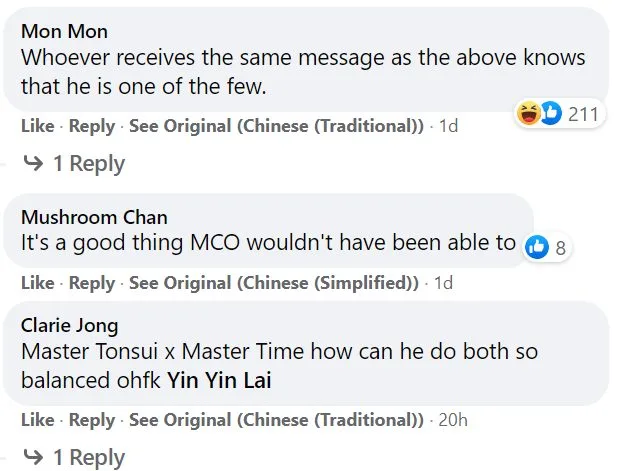The image size is (644, 471).
Task: Like Mon Mon's comment
Action: [36, 126]
